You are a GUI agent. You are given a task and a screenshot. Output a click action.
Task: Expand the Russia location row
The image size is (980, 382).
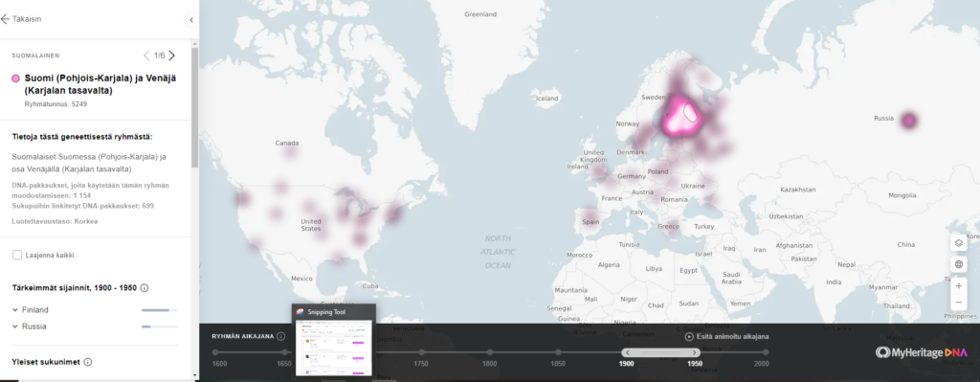coord(95,326)
